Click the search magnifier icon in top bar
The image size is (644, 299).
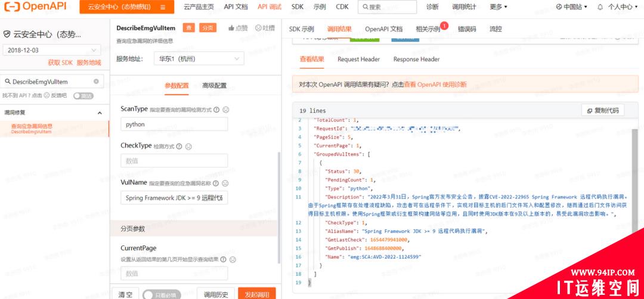click(x=365, y=7)
